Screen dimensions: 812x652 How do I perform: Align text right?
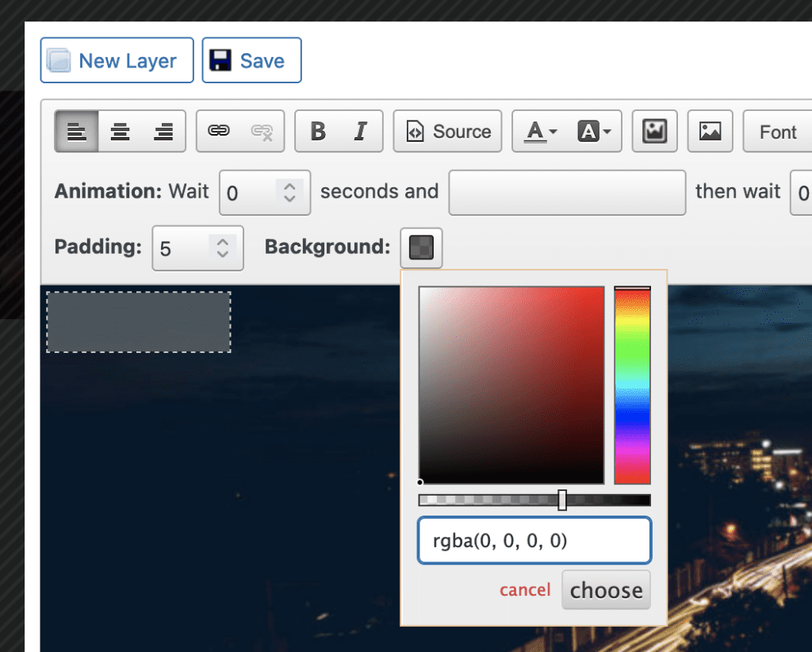[x=163, y=131]
